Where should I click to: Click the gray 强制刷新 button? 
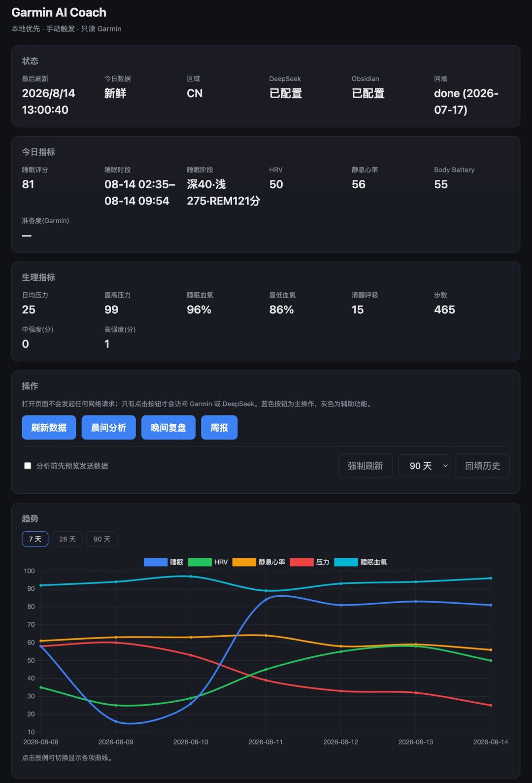pos(366,466)
